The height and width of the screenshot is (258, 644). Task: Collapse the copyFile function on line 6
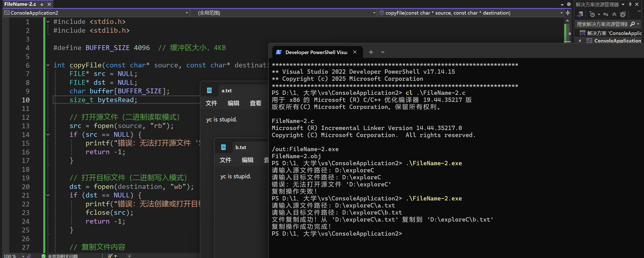[48, 65]
